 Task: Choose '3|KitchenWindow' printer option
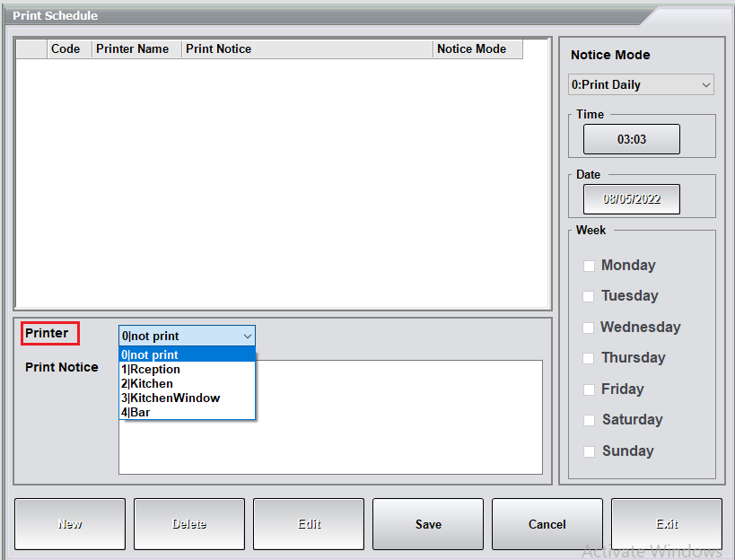point(187,398)
